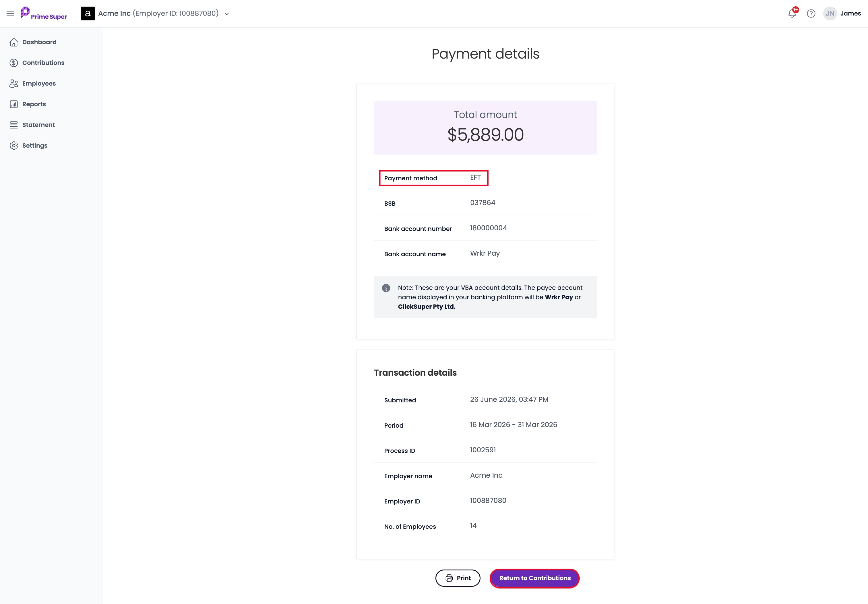This screenshot has height=604, width=868.
Task: Expand the employer selector chevron
Action: pos(227,14)
